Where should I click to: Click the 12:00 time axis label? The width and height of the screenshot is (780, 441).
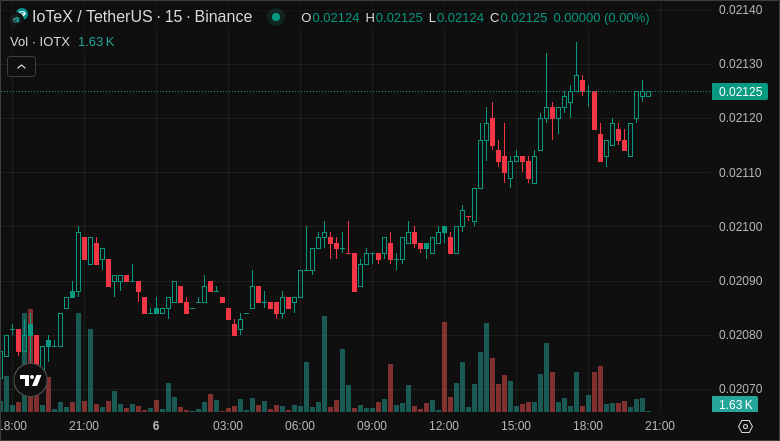(444, 426)
